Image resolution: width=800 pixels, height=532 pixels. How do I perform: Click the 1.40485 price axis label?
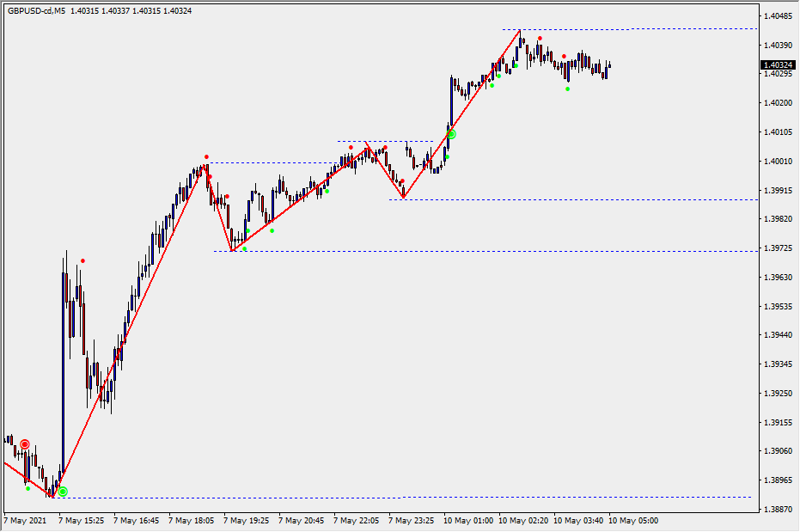(777, 16)
